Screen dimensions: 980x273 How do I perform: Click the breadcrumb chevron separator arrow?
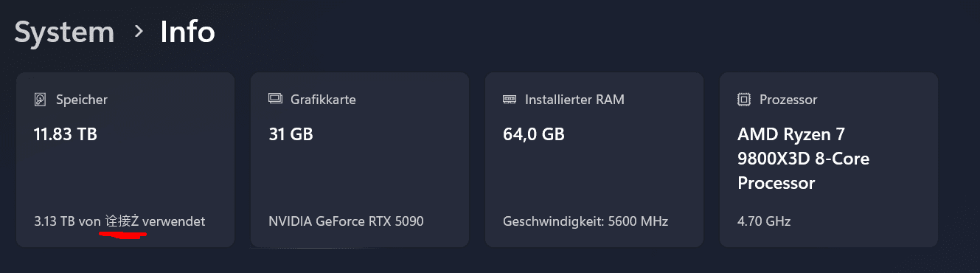[x=138, y=31]
